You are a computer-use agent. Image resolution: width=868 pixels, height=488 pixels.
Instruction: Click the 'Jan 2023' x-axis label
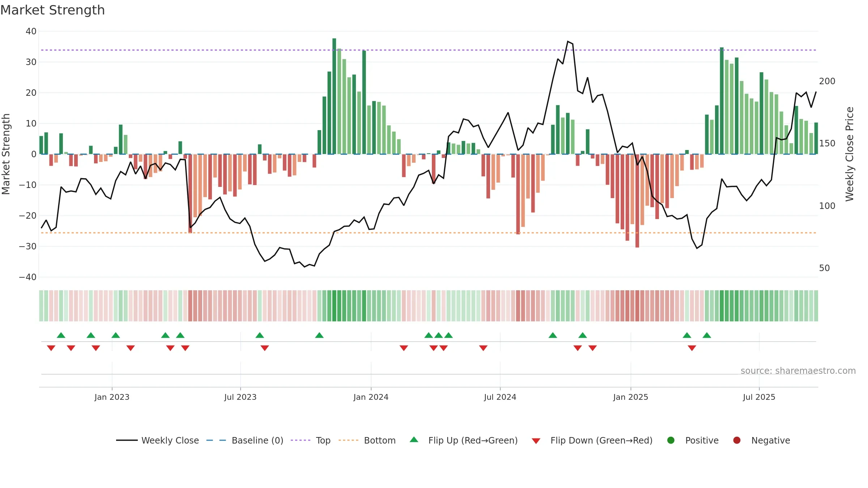click(112, 397)
